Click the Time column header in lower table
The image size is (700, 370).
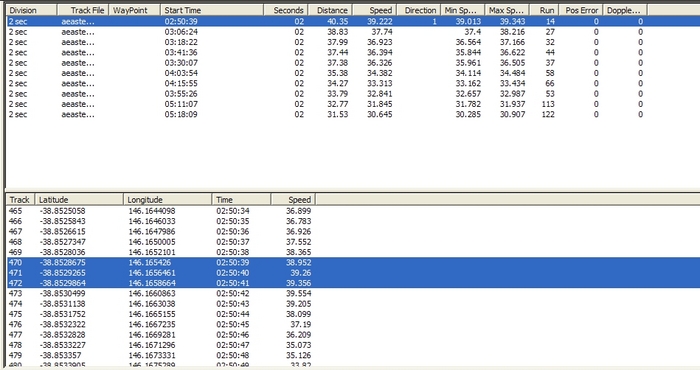(x=241, y=200)
